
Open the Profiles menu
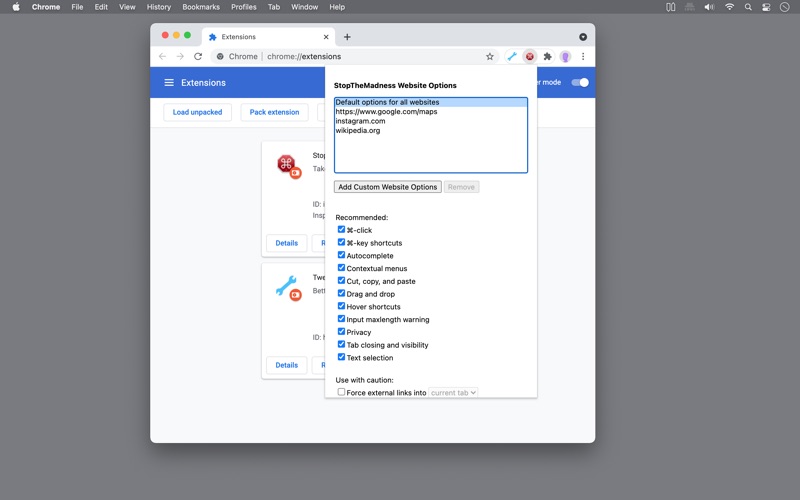(243, 7)
